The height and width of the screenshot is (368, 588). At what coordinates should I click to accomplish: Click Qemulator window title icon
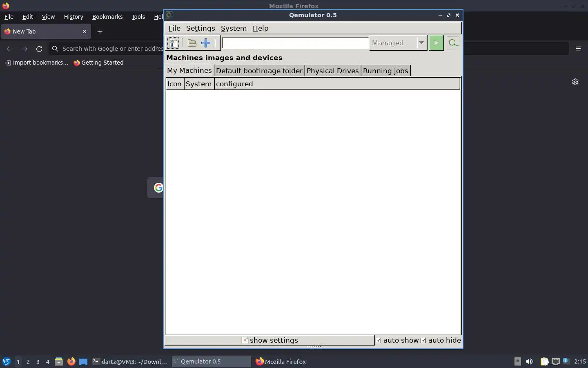click(169, 15)
